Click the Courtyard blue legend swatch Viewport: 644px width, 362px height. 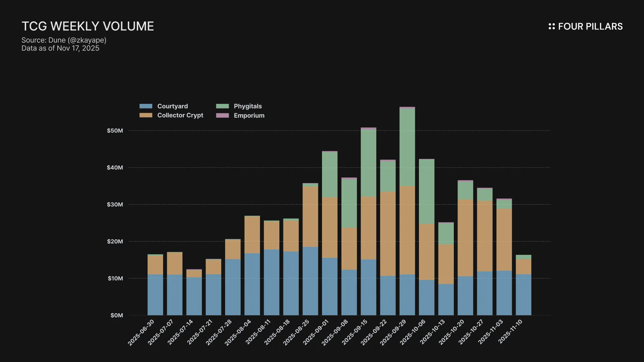146,106
